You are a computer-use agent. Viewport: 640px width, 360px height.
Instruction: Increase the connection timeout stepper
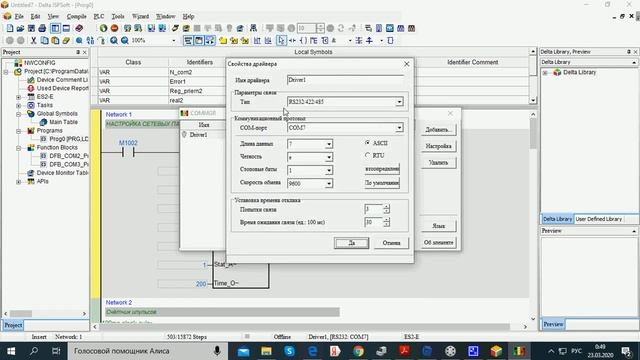coord(387,220)
